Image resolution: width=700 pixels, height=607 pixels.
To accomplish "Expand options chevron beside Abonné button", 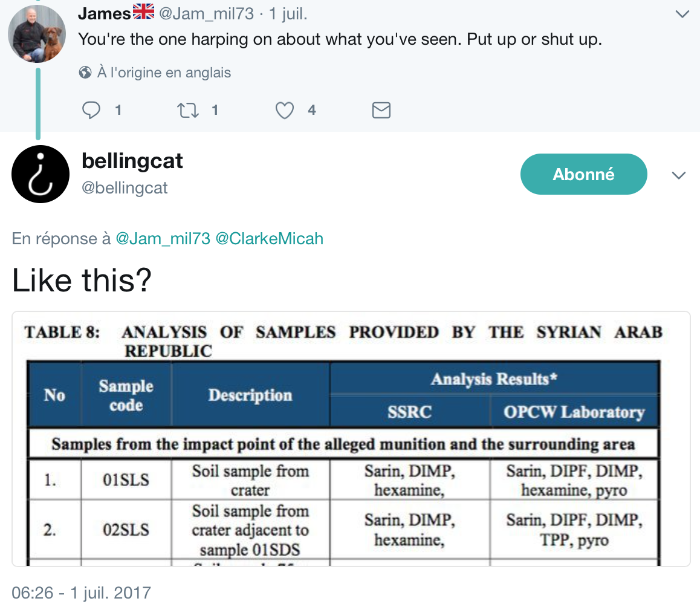I will [679, 175].
